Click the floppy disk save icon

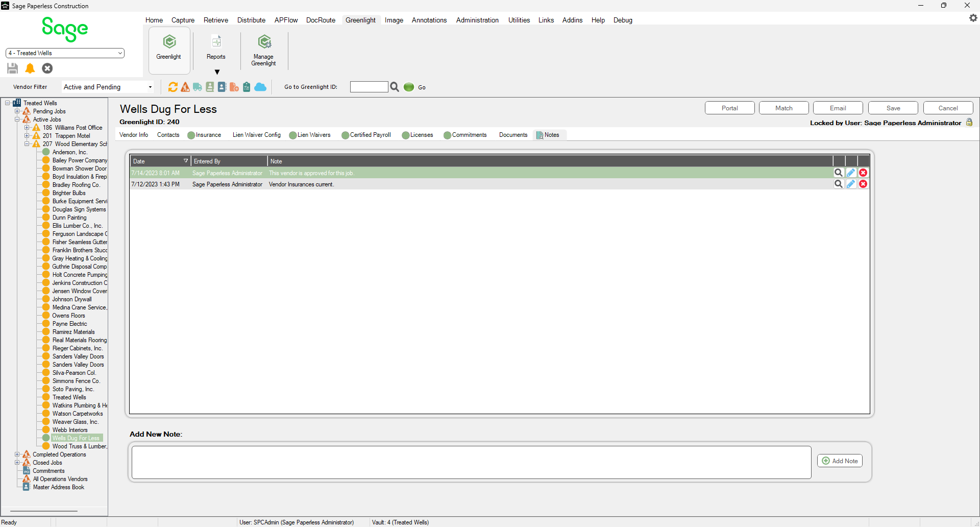point(13,68)
